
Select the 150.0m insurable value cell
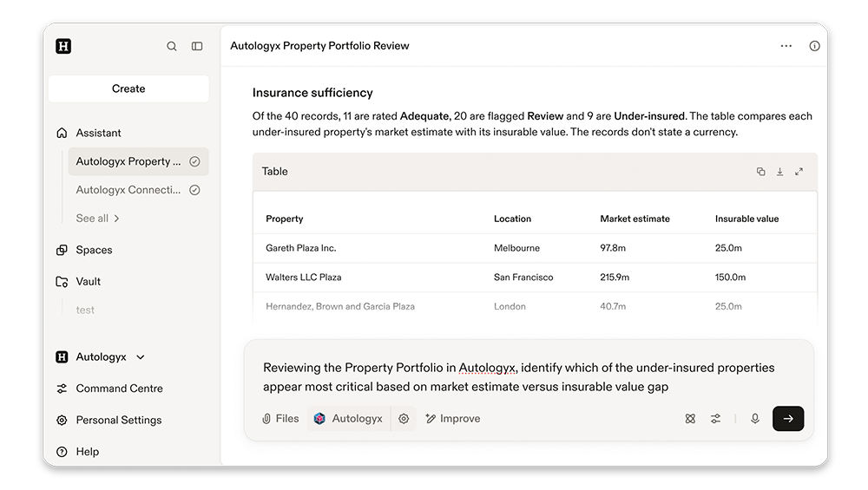730,278
